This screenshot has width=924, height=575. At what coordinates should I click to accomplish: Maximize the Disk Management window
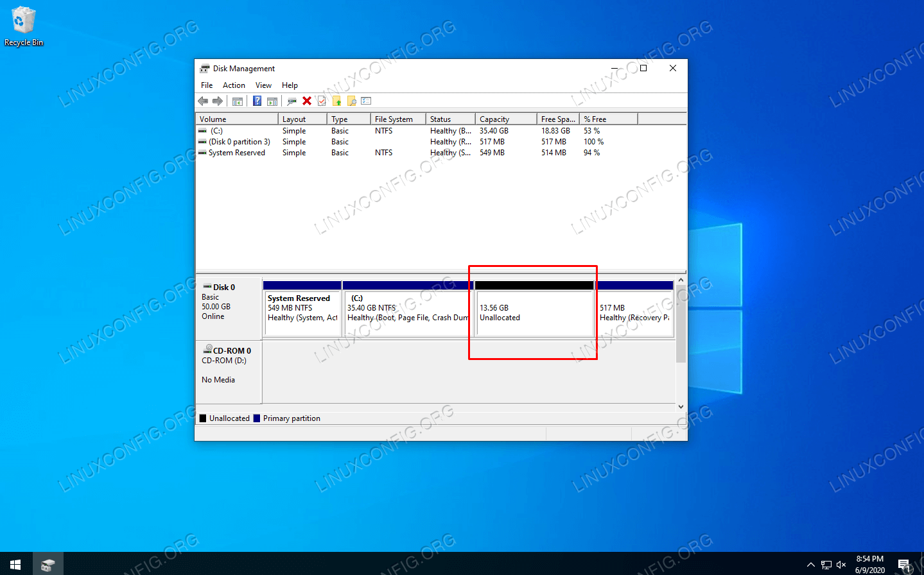point(643,68)
